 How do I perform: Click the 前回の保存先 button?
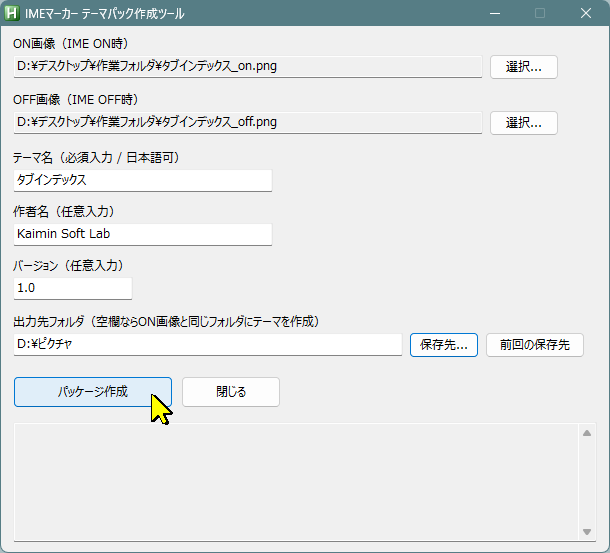pos(535,345)
